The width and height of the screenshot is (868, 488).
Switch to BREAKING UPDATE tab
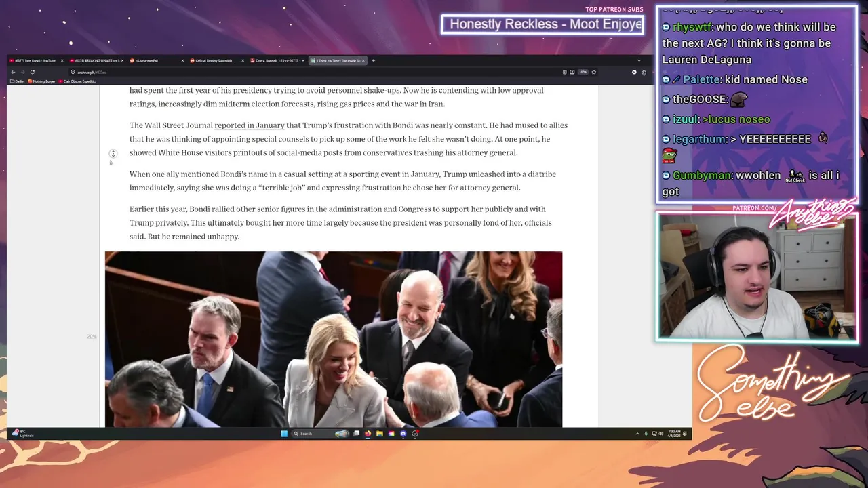(x=95, y=60)
